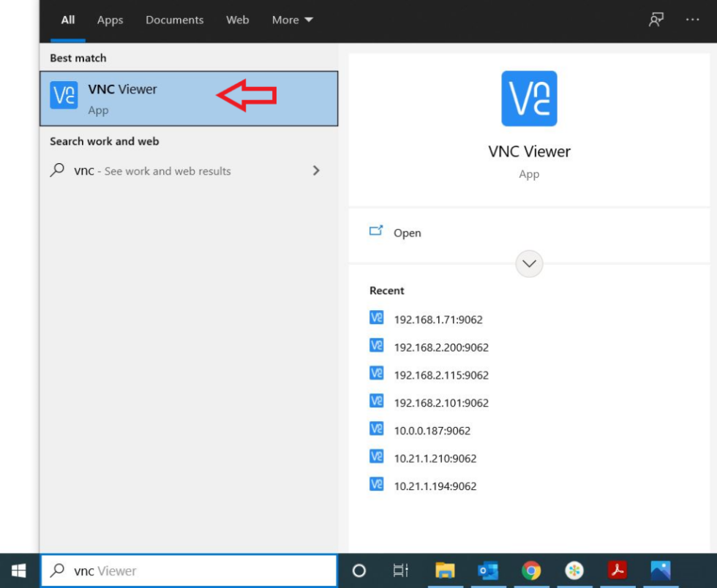Image resolution: width=717 pixels, height=588 pixels.
Task: Click the feedback person icon in search header
Action: [656, 20]
